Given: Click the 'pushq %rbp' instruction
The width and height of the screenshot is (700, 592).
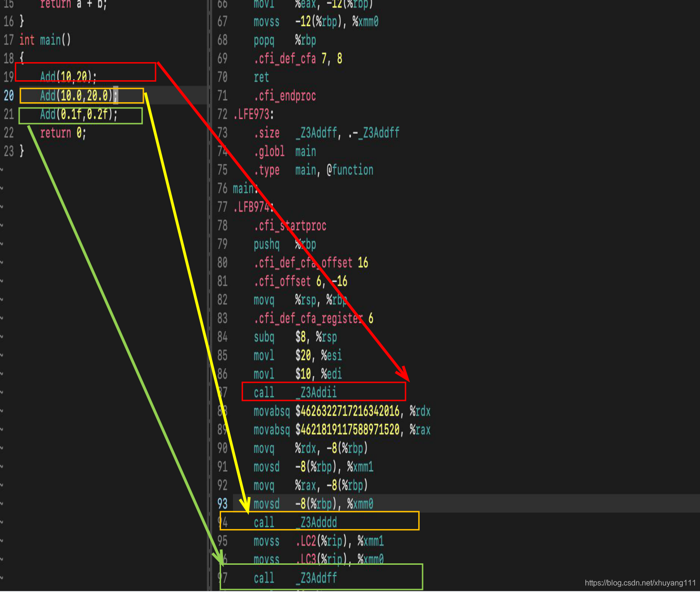Looking at the screenshot, I should [x=285, y=244].
